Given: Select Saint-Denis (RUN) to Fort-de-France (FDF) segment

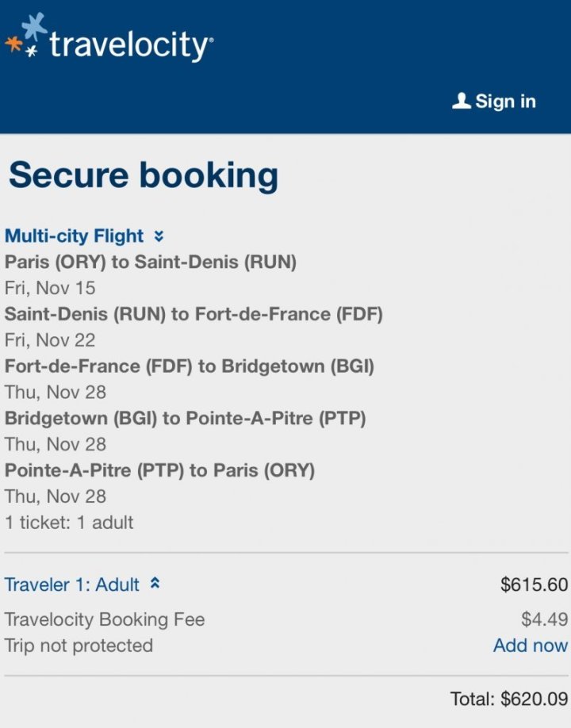Looking at the screenshot, I should click(194, 314).
